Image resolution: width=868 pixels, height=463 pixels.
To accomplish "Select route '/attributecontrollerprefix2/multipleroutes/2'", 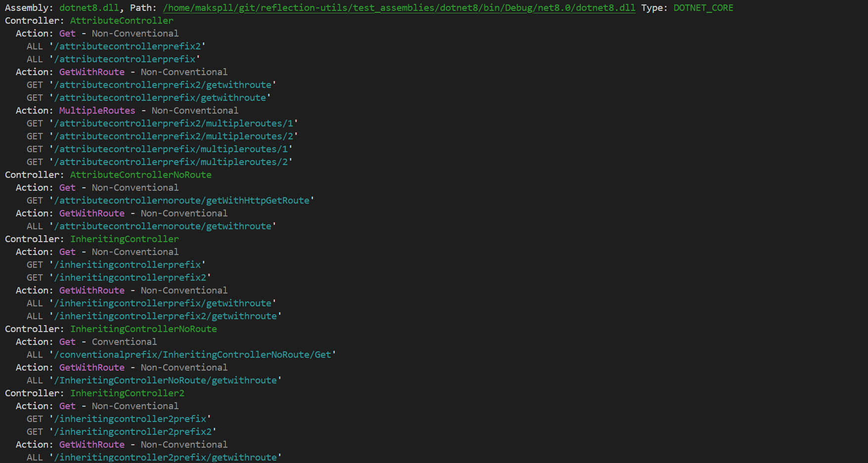I will 174,136.
